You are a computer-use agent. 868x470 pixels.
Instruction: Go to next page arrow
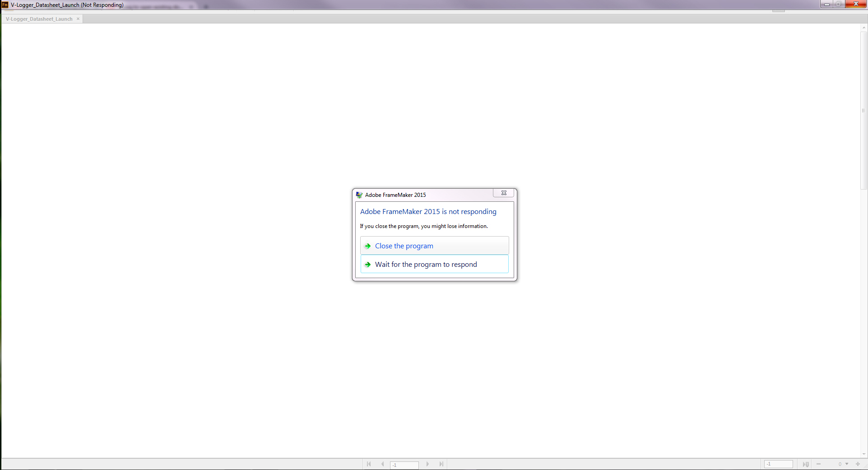(427, 464)
